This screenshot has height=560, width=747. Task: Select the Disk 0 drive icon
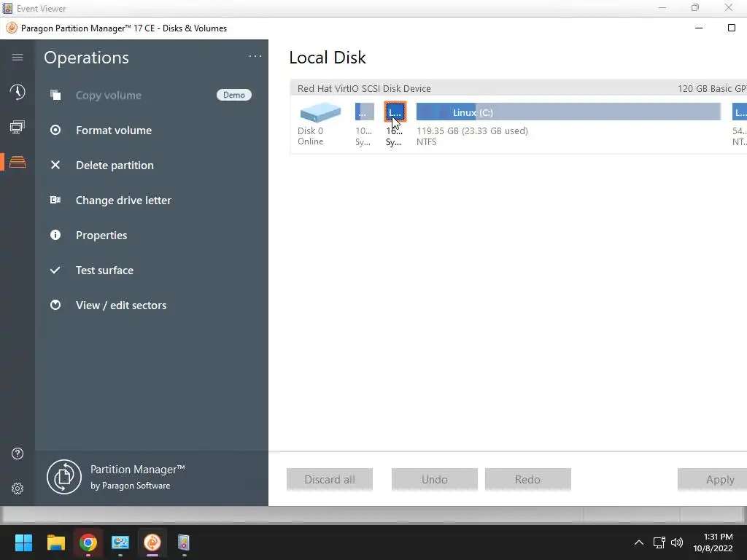click(x=320, y=113)
